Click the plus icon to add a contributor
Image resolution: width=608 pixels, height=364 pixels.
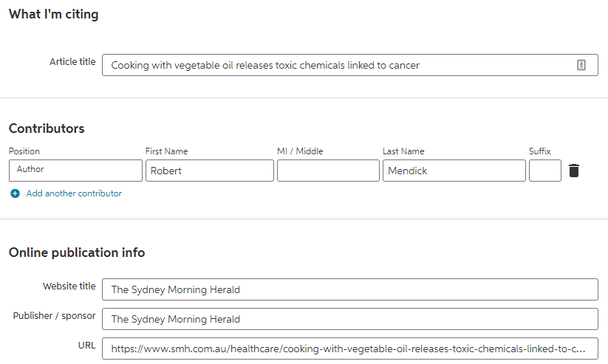(15, 193)
